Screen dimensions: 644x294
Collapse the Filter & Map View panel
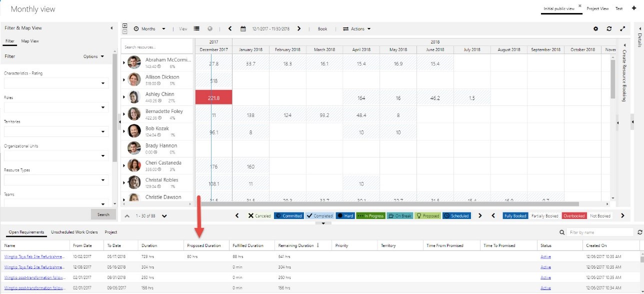[x=111, y=28]
